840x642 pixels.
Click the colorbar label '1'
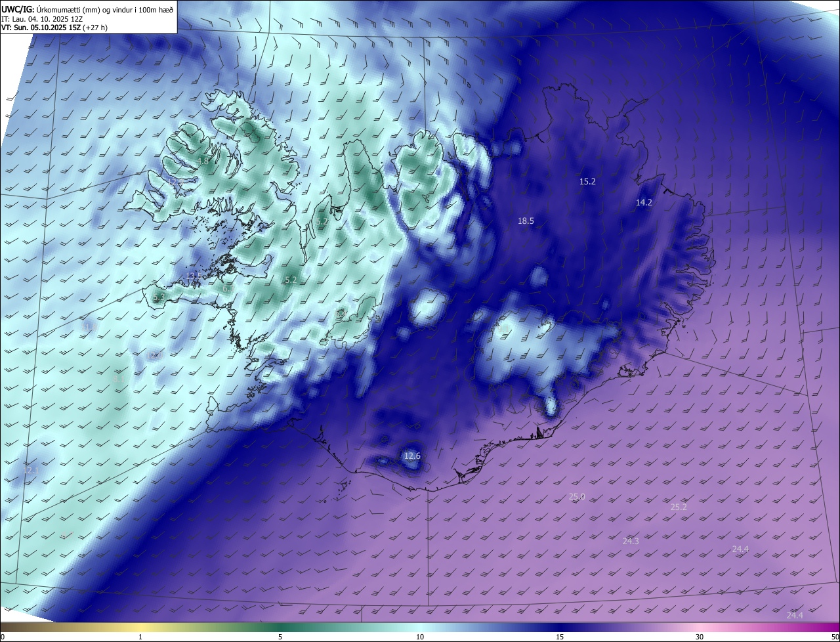coord(140,637)
